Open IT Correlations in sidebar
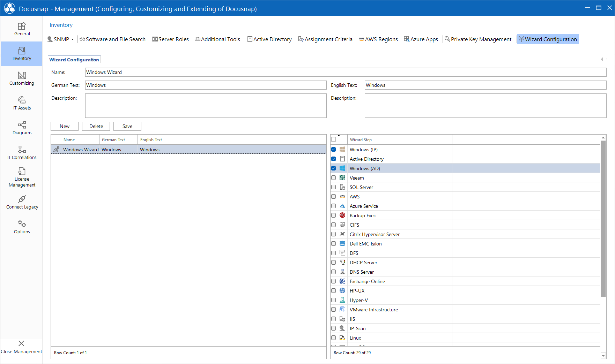Viewport: 615px width, 364px height. click(22, 153)
